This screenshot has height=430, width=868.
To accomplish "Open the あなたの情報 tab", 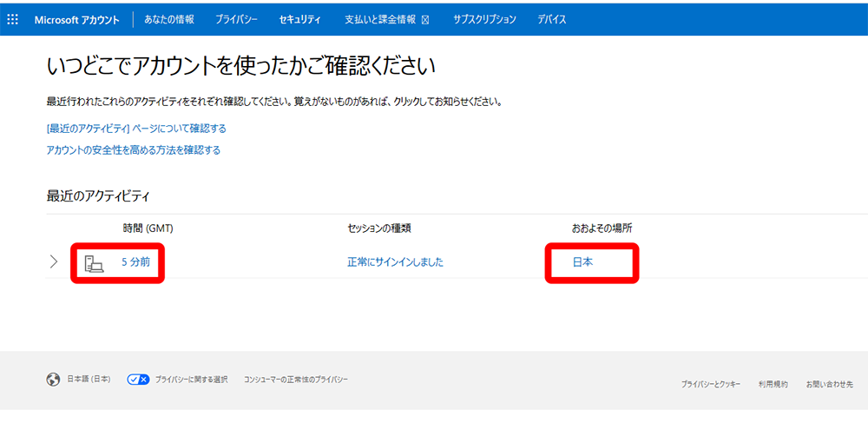I will pyautogui.click(x=169, y=19).
